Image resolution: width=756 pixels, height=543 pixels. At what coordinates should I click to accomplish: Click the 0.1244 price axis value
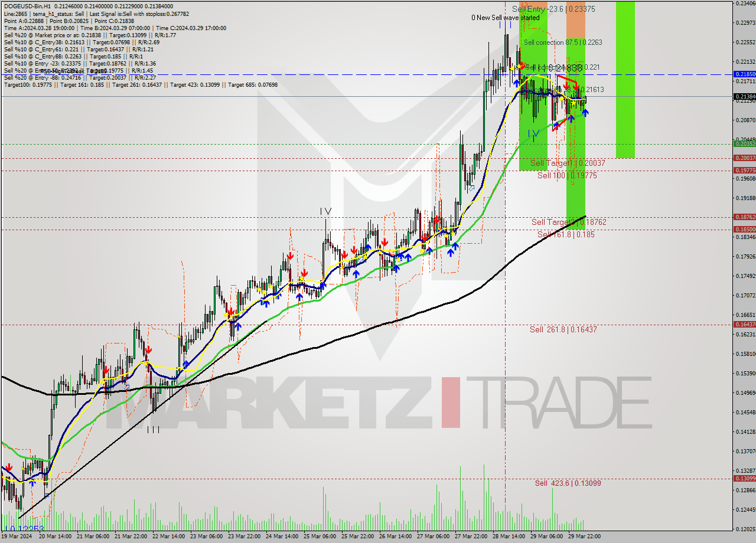tap(745, 509)
